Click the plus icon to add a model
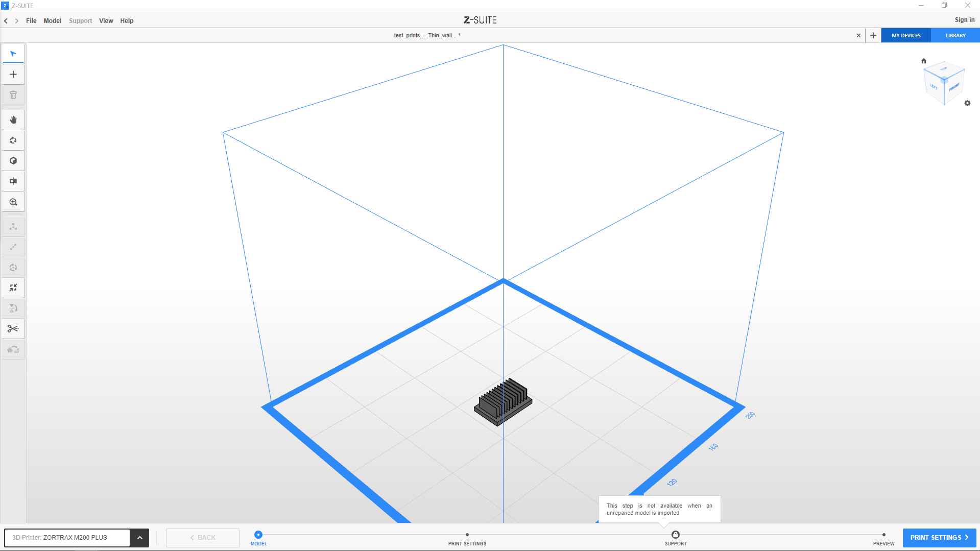Screen dimensions: 980x551 (x=13, y=75)
